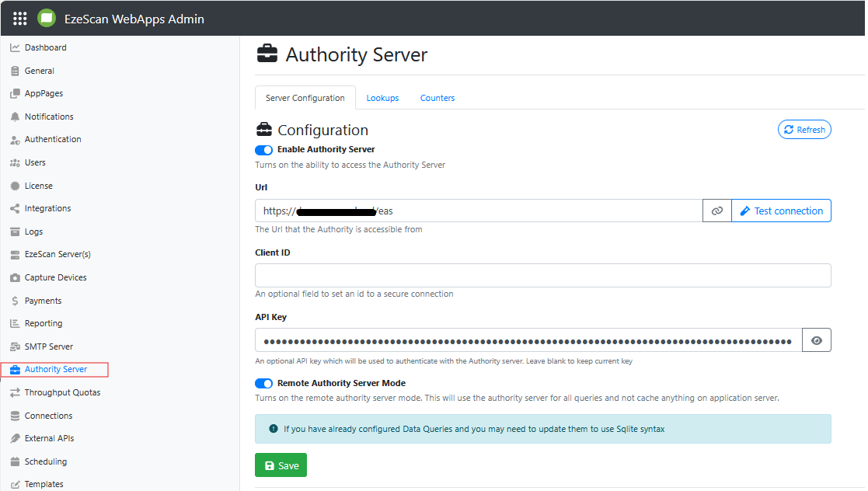The image size is (868, 491).
Task: Click the License badge icon
Action: (15, 186)
